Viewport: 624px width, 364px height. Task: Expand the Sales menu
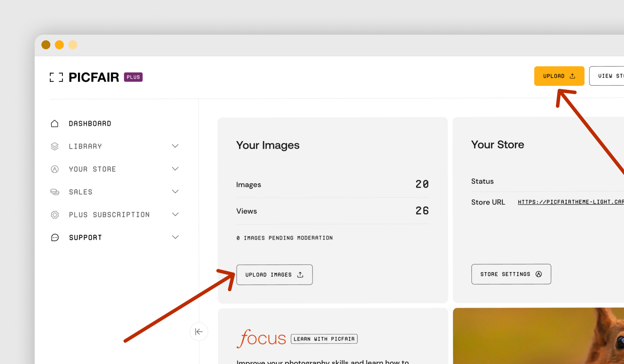pos(175,192)
